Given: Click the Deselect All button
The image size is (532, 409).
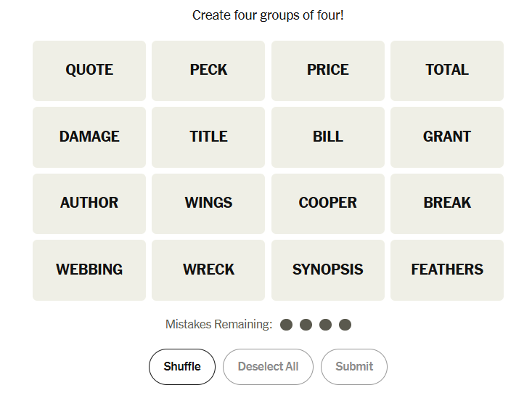Looking at the screenshot, I should coord(268,367).
